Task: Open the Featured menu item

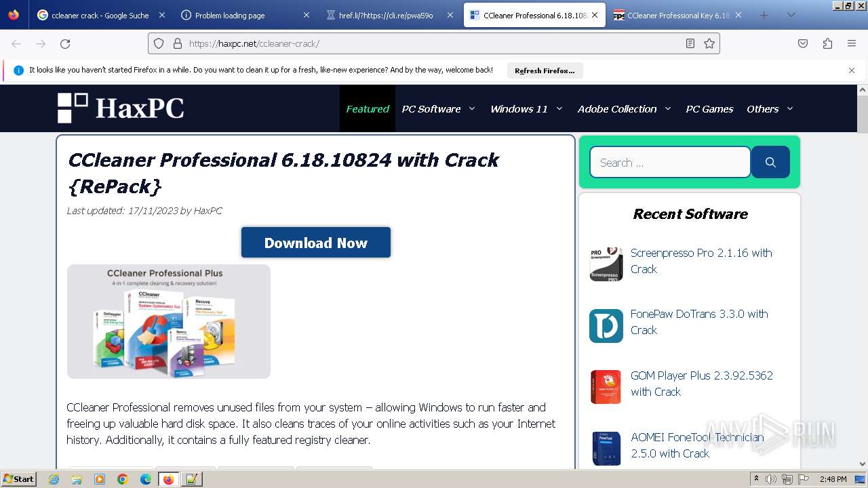Action: [368, 108]
